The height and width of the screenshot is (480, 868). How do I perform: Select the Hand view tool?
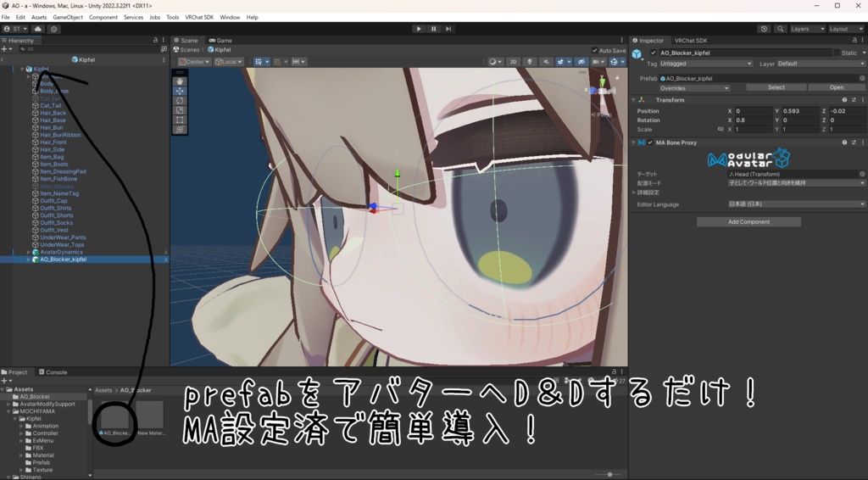point(180,81)
